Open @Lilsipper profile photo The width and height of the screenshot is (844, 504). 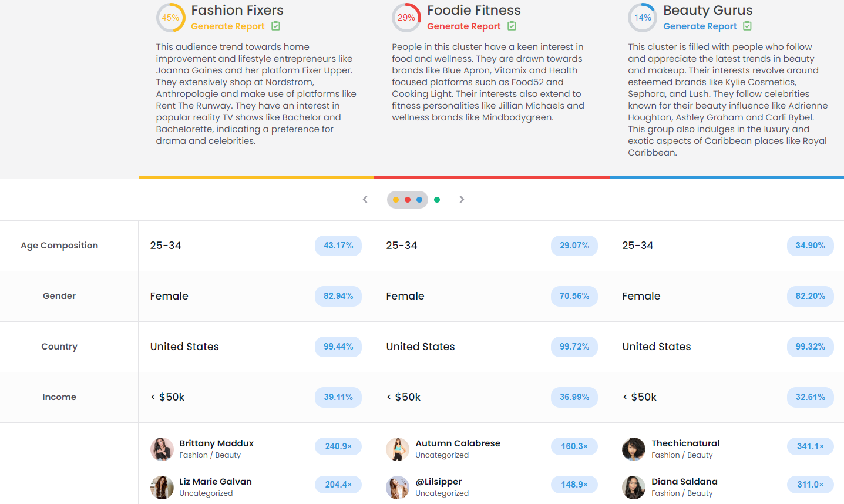pos(398,488)
